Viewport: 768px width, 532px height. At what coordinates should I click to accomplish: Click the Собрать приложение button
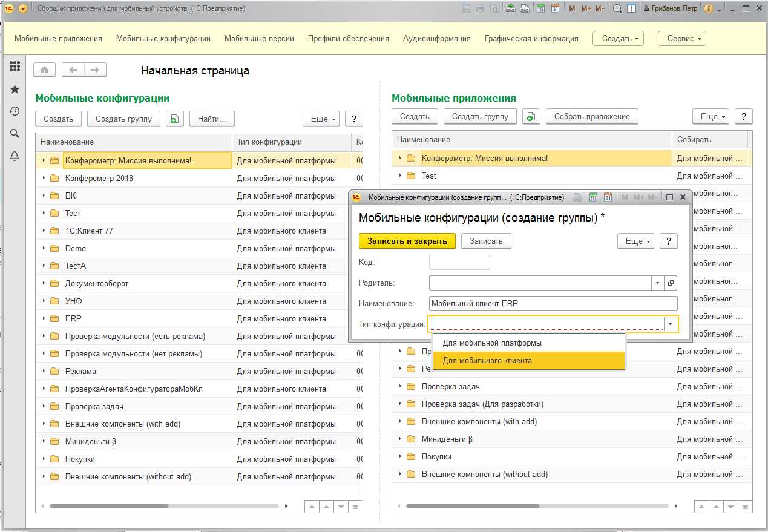coord(591,117)
